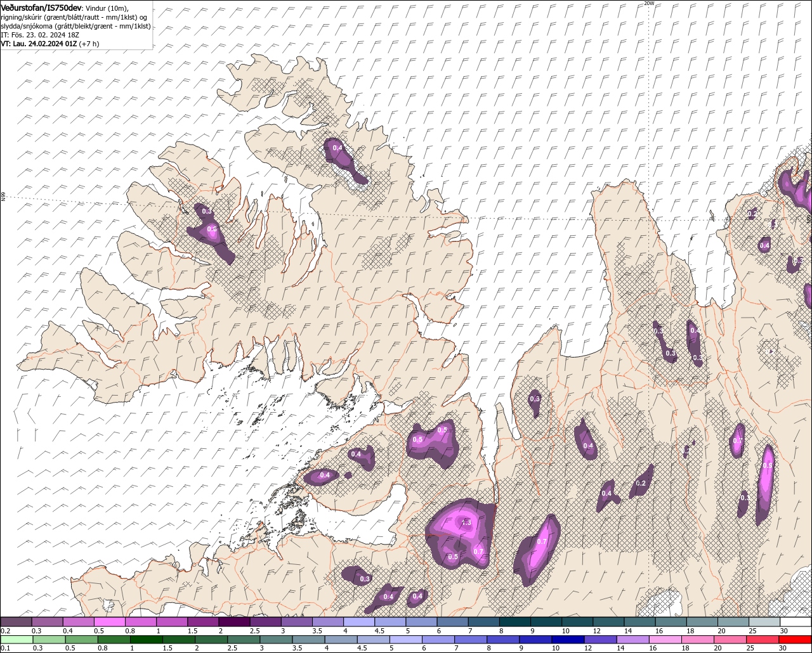Click the Veðurstofan/IS750dev title text
Screen dimensions: 812x653
pyautogui.click(x=41, y=7)
